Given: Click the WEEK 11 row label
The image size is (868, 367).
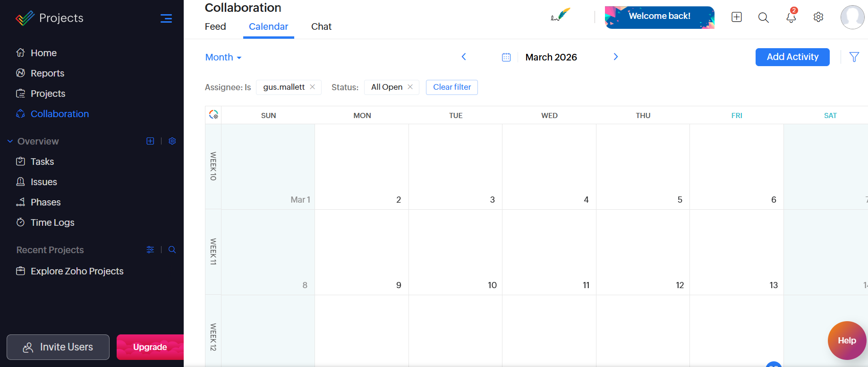Looking at the screenshot, I should point(213,252).
